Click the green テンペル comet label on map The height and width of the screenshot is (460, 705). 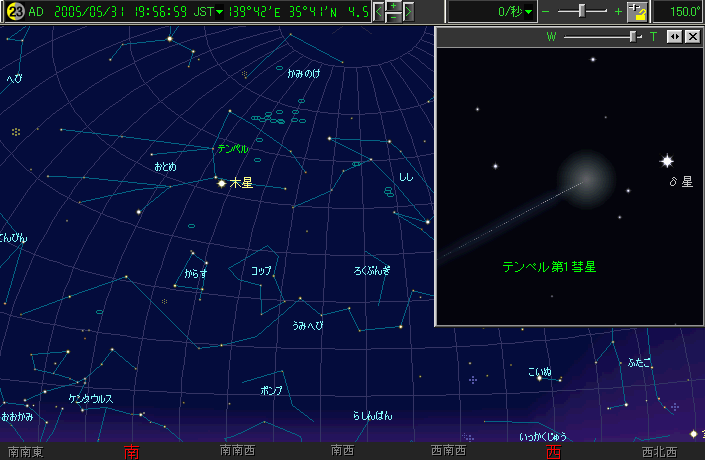[x=232, y=149]
